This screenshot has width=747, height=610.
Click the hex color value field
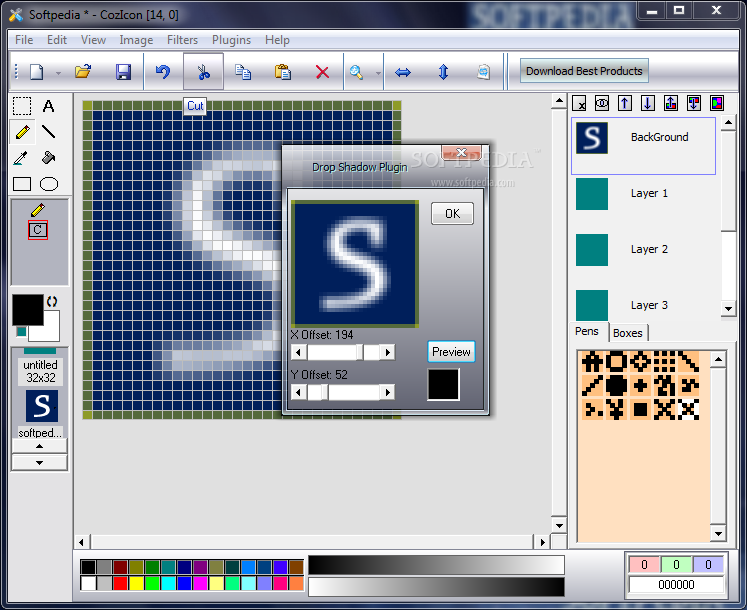click(676, 585)
